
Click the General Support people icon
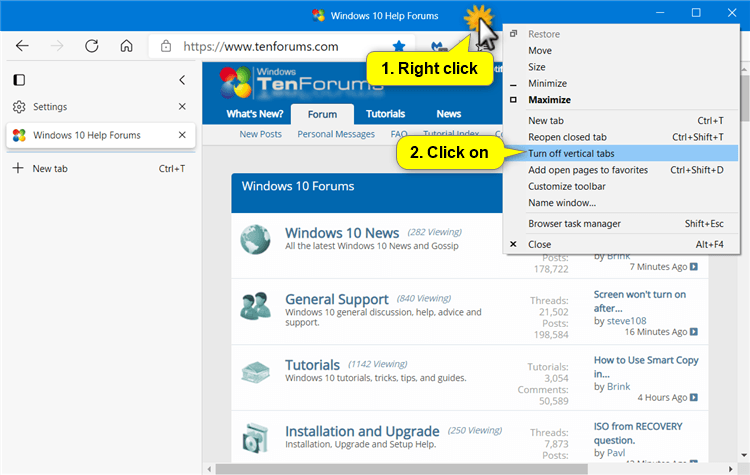click(x=255, y=306)
